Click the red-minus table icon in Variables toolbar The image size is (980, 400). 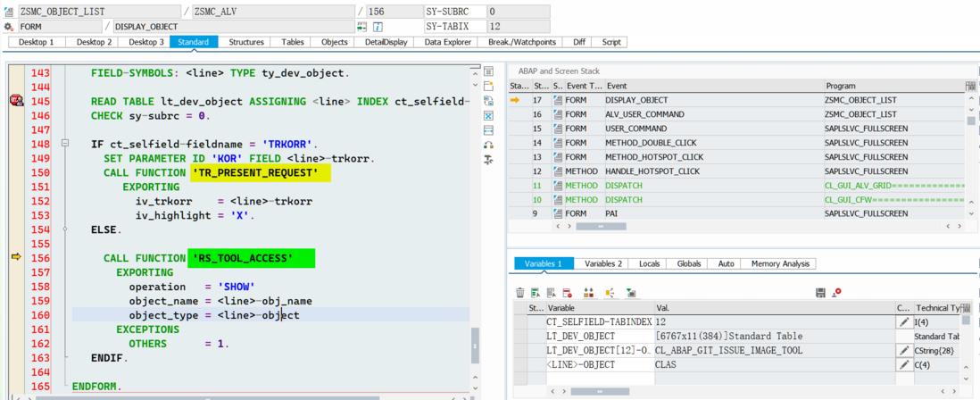tap(567, 293)
